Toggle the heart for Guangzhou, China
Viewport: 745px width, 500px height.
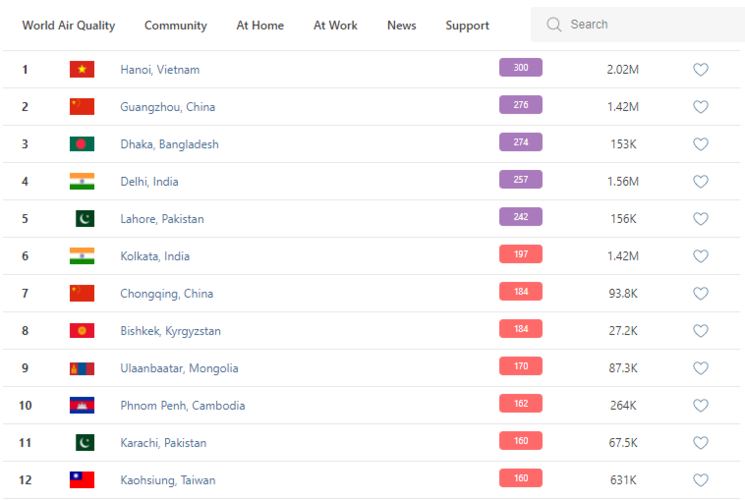(700, 107)
